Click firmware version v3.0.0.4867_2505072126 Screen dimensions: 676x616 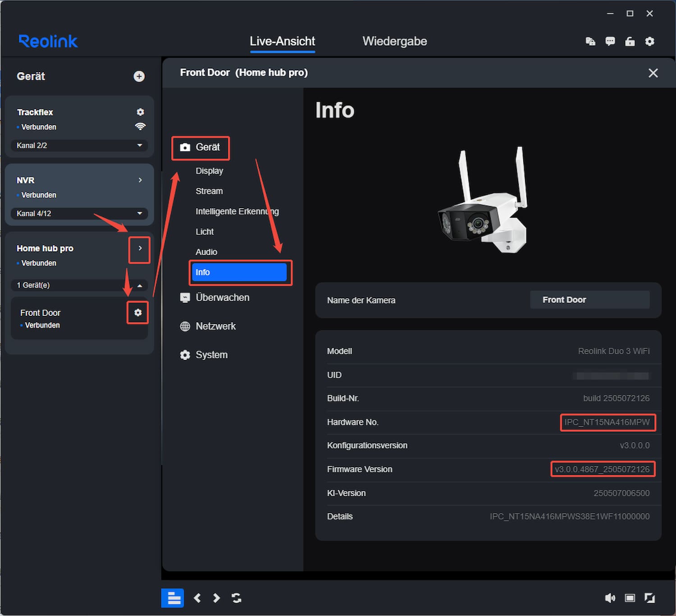pos(602,469)
